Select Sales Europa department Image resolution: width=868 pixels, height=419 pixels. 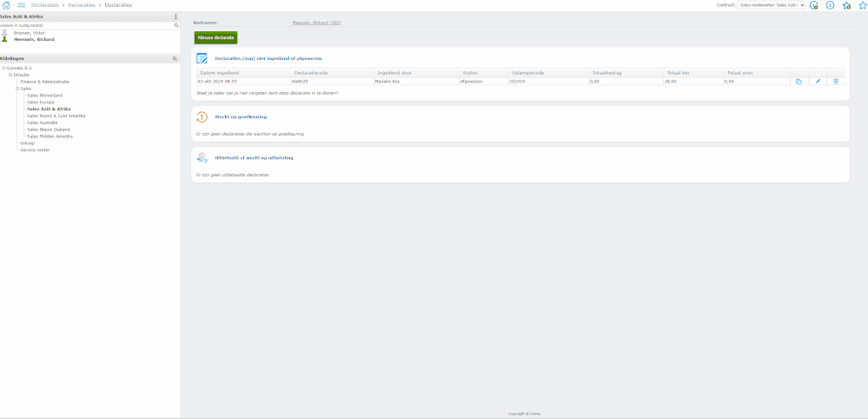[x=41, y=103]
